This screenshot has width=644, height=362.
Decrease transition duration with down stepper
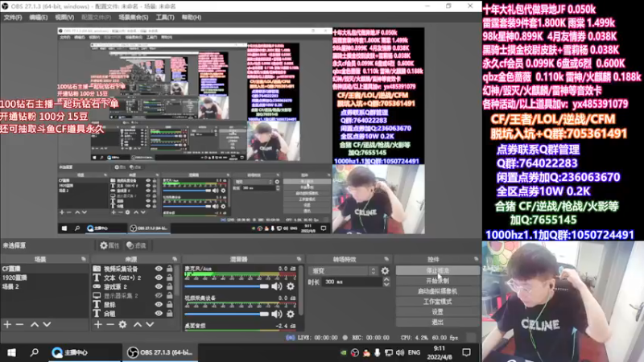click(386, 285)
